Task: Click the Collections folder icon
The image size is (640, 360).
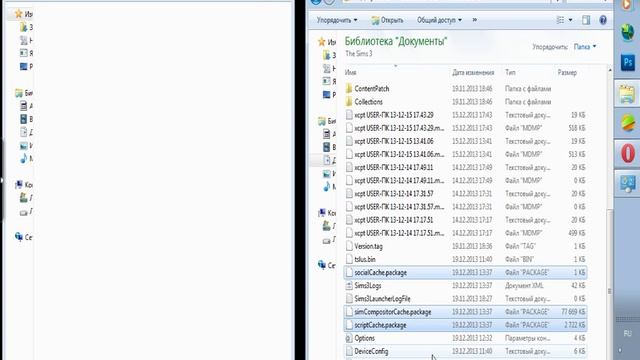Action: (x=349, y=102)
